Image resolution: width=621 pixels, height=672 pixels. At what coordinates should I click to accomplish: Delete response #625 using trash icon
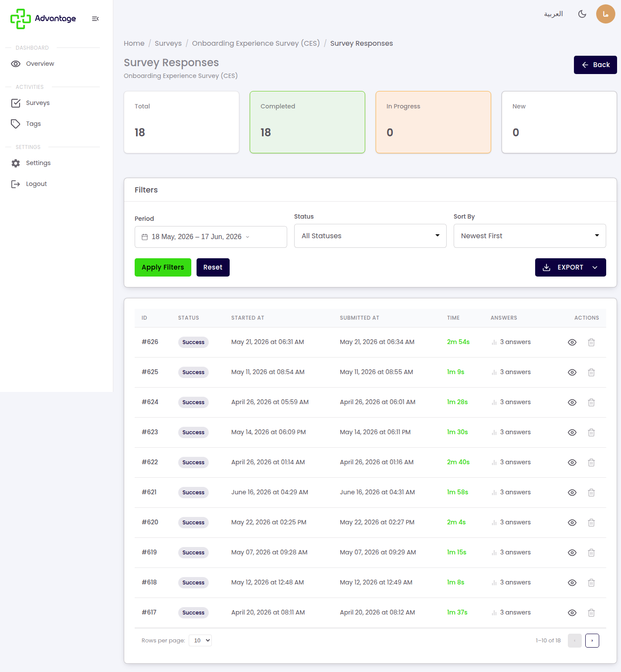click(591, 372)
